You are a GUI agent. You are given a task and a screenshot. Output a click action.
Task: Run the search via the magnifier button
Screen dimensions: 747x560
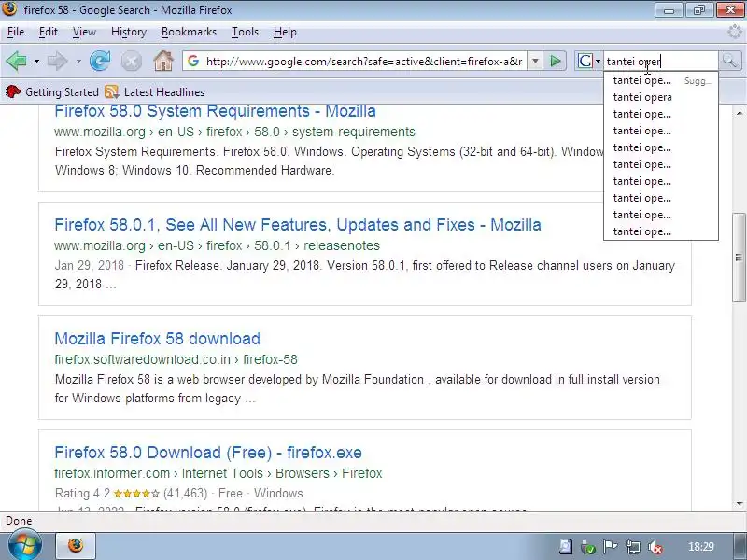[730, 61]
